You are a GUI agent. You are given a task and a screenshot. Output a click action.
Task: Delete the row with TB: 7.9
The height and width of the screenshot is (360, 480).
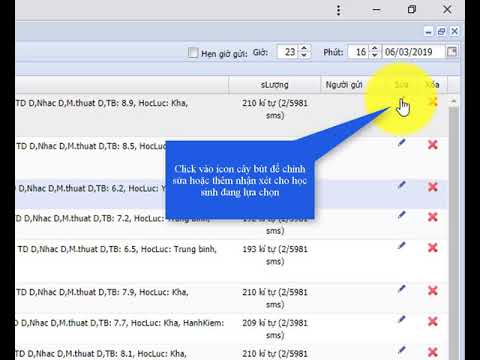(x=433, y=291)
